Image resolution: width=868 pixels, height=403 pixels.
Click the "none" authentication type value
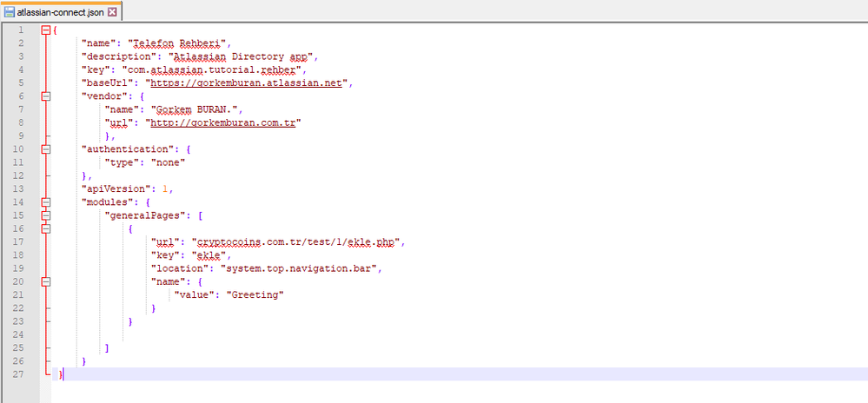pos(169,162)
